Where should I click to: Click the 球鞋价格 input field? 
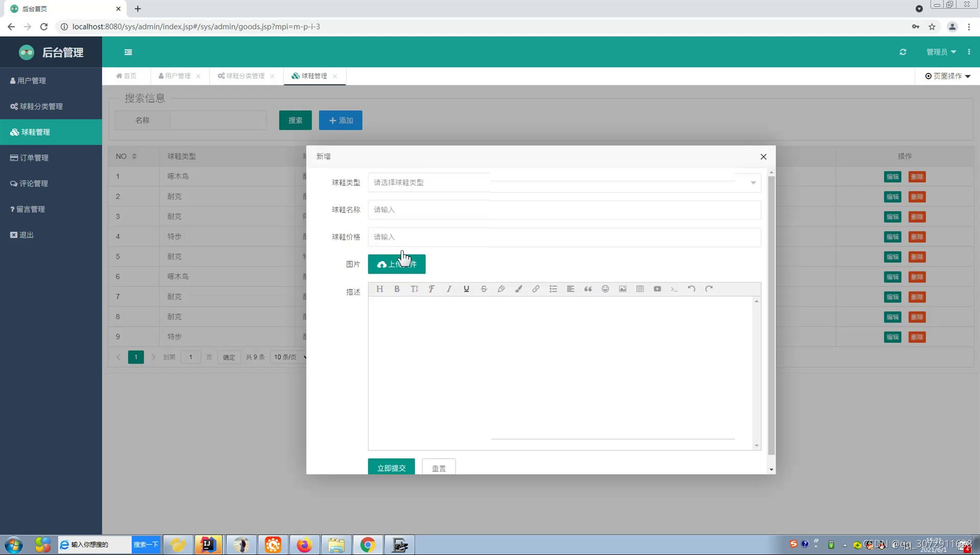(564, 237)
